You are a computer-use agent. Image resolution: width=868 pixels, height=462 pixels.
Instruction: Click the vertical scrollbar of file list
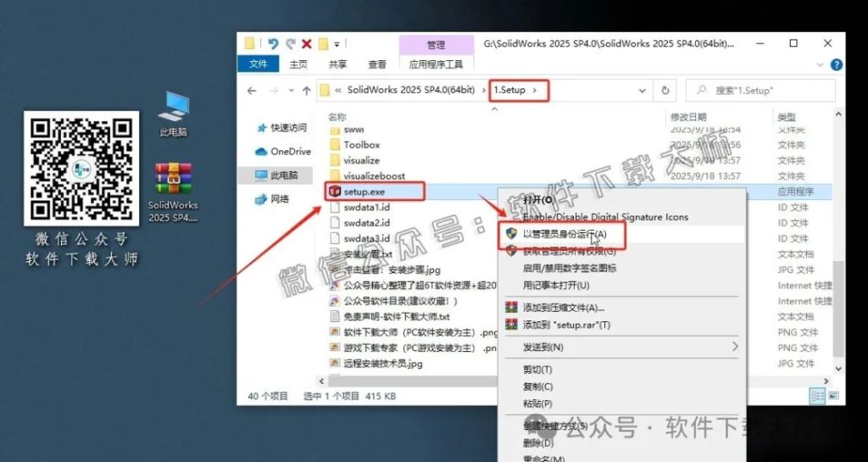click(x=838, y=309)
